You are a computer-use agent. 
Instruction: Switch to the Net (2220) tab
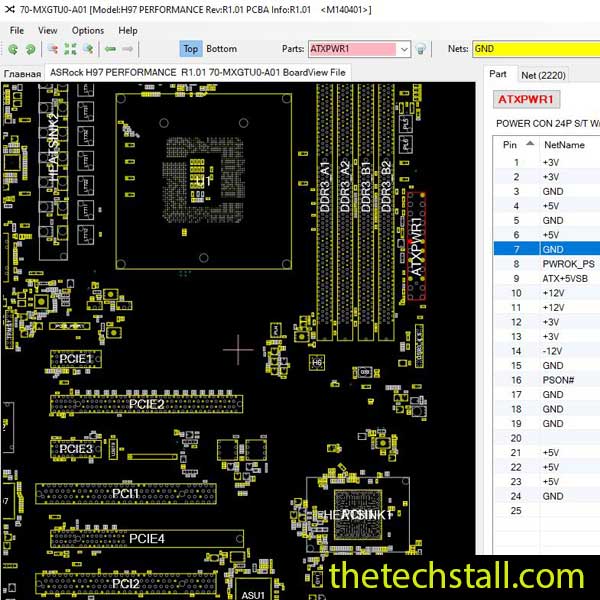543,74
